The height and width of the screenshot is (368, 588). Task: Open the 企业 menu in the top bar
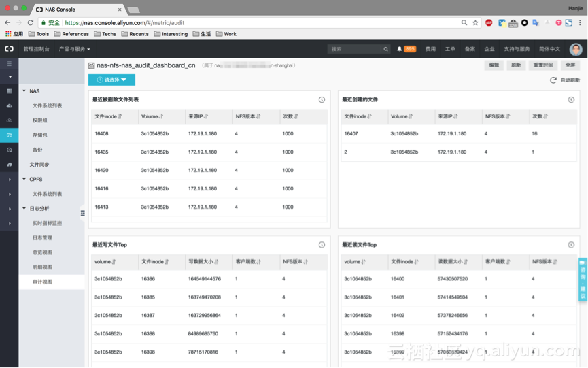(x=489, y=49)
